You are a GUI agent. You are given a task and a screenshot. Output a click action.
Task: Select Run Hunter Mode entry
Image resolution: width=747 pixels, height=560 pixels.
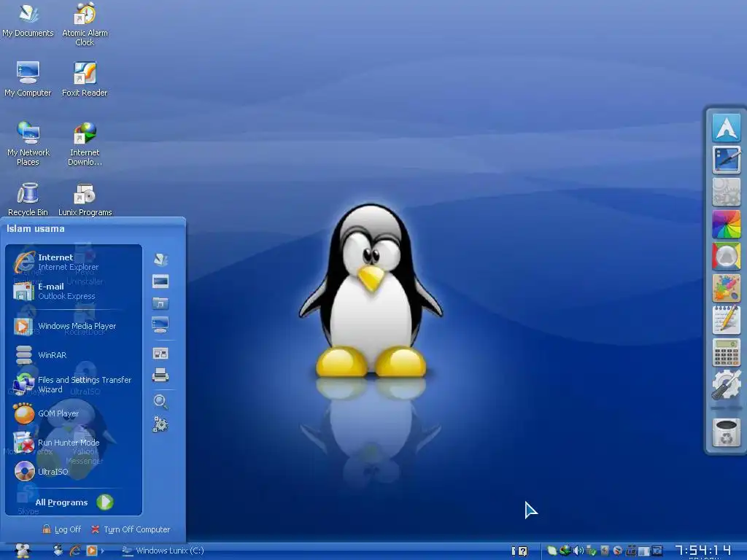point(56,443)
